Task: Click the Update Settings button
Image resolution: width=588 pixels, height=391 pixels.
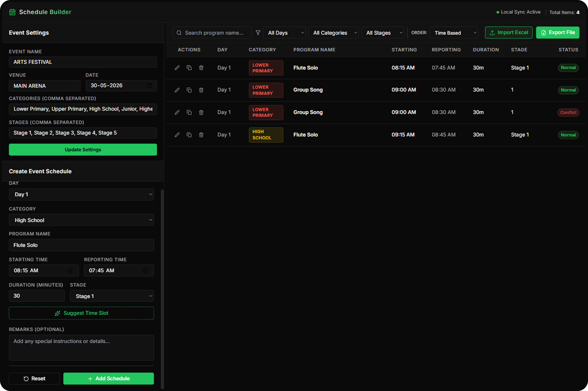Action: [x=83, y=149]
